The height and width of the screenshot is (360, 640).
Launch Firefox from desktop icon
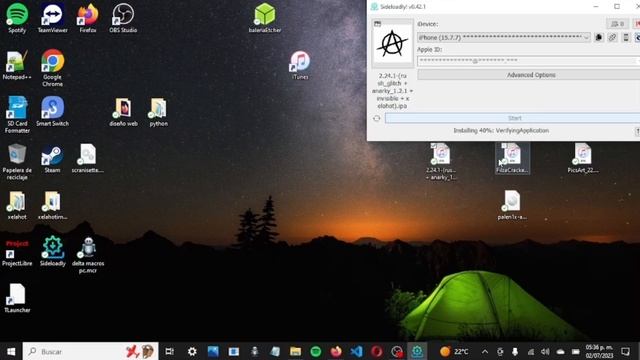tap(88, 18)
